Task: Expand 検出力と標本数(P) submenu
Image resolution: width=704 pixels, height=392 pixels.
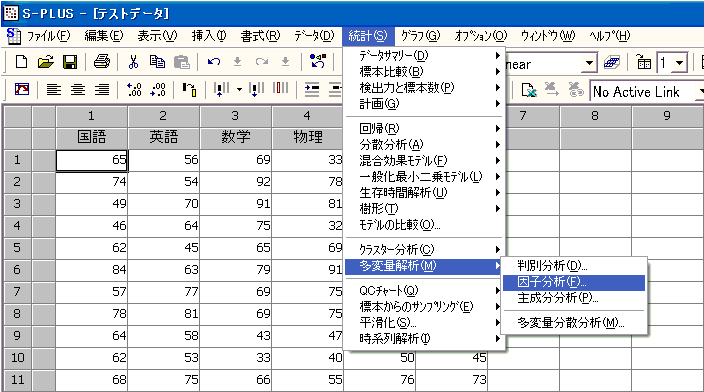Action: tap(423, 88)
